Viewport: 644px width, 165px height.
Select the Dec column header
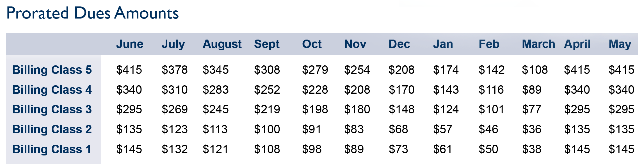pyautogui.click(x=399, y=44)
